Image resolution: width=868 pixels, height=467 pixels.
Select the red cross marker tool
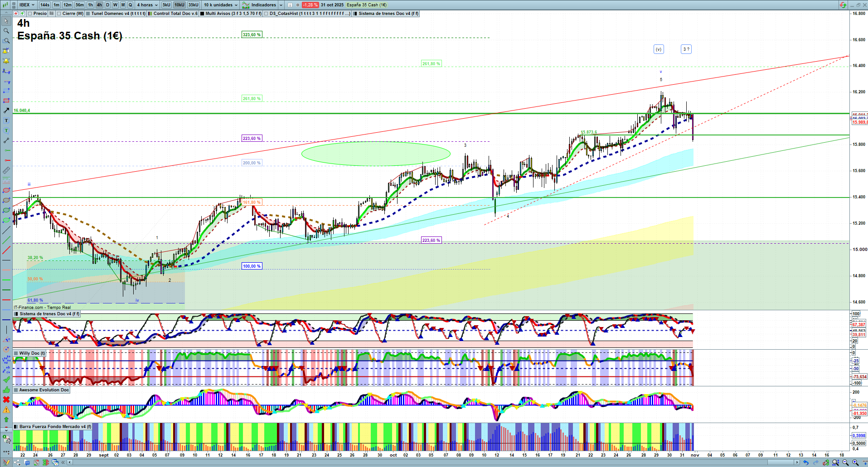tap(6, 400)
